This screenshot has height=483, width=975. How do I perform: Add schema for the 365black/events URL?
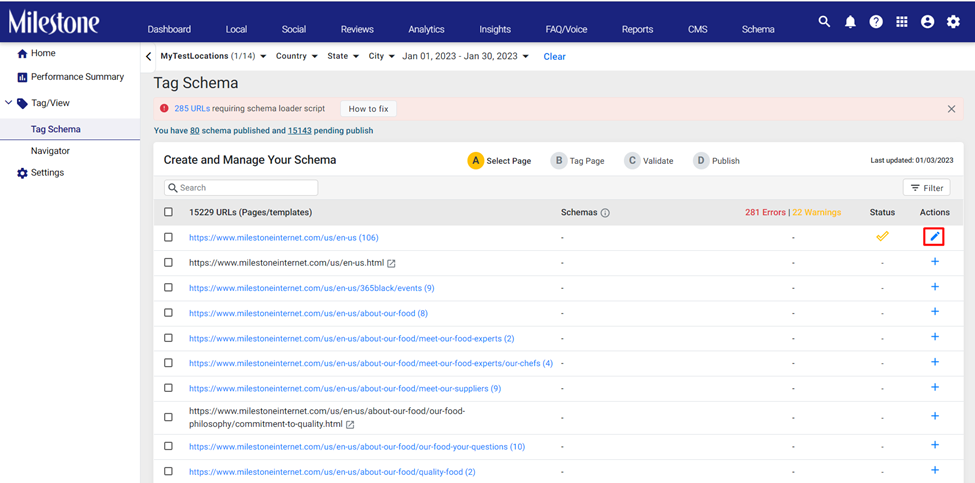[x=935, y=287]
